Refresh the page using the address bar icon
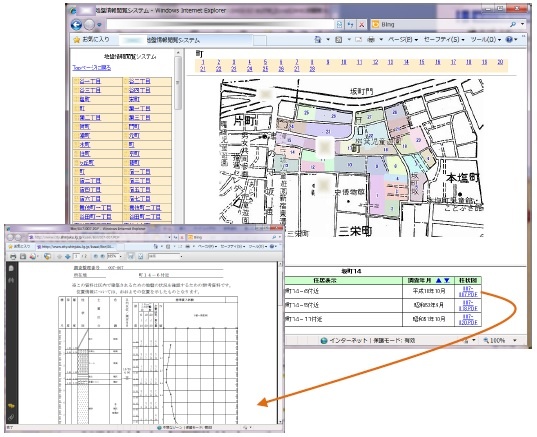Image resolution: width=537 pixels, height=437 pixels. 351,24
